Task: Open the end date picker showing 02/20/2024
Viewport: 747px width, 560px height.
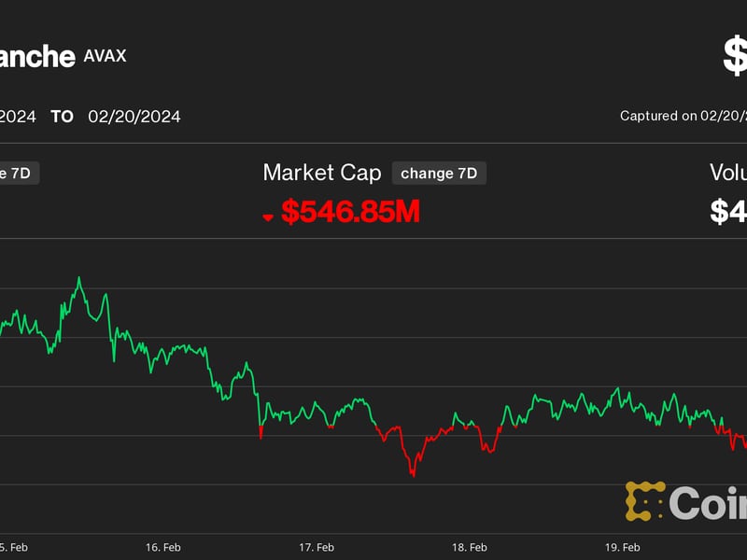Action: click(x=134, y=116)
